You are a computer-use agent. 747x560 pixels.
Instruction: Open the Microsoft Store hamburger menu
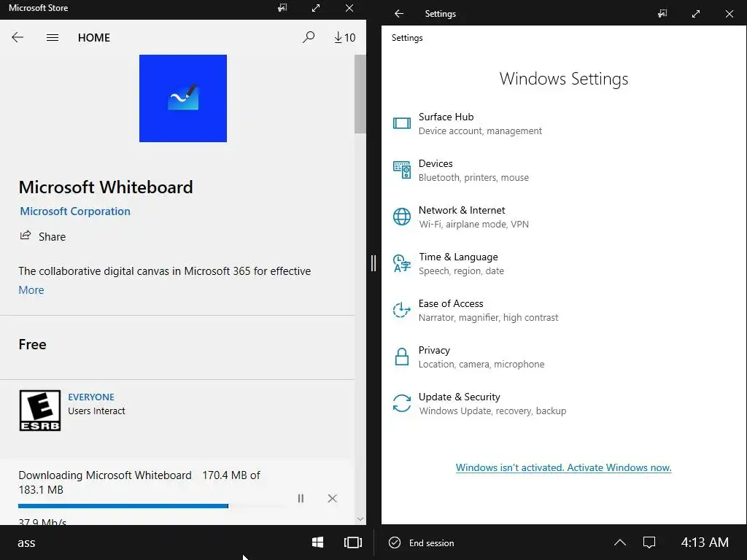coord(53,38)
